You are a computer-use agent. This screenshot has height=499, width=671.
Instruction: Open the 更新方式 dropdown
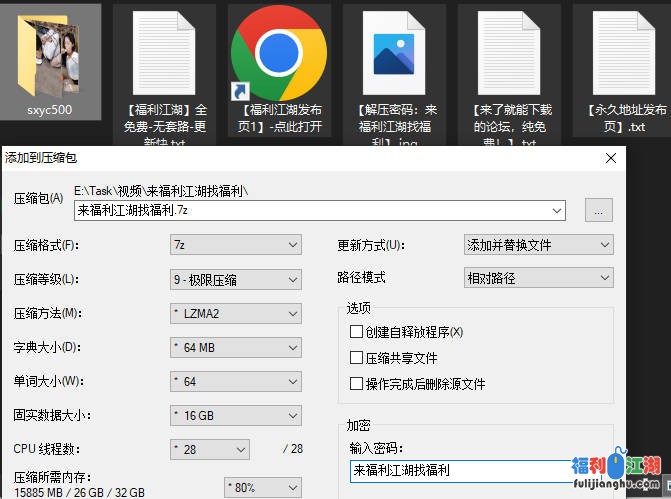pyautogui.click(x=539, y=245)
